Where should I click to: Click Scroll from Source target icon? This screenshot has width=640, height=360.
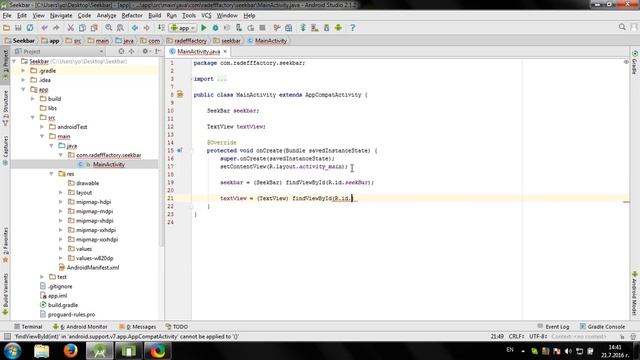coord(121,51)
